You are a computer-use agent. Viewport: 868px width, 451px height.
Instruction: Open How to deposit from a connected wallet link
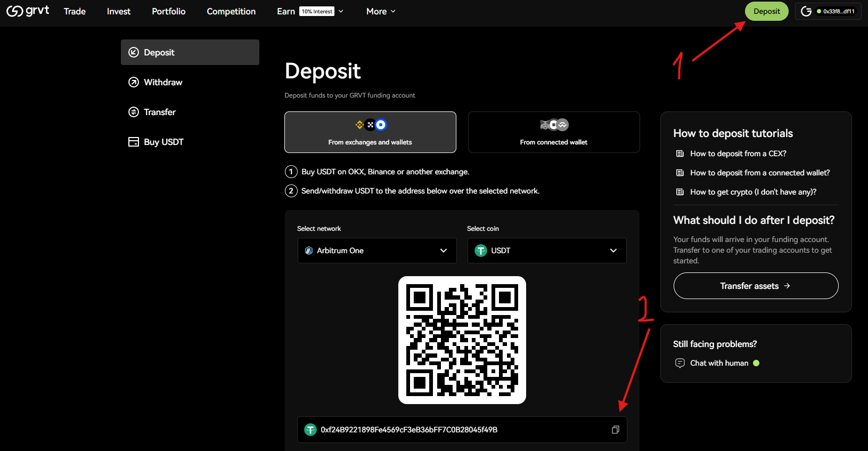click(x=760, y=173)
